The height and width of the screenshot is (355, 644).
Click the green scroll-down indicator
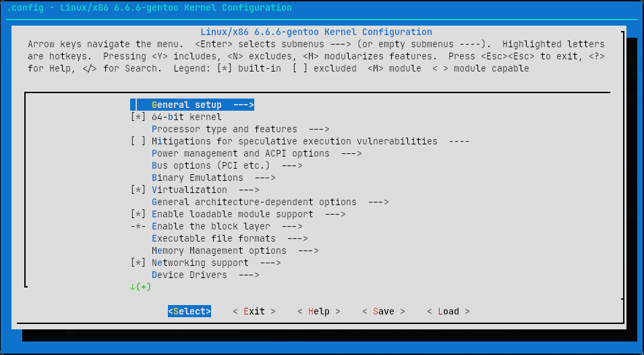coord(140,287)
